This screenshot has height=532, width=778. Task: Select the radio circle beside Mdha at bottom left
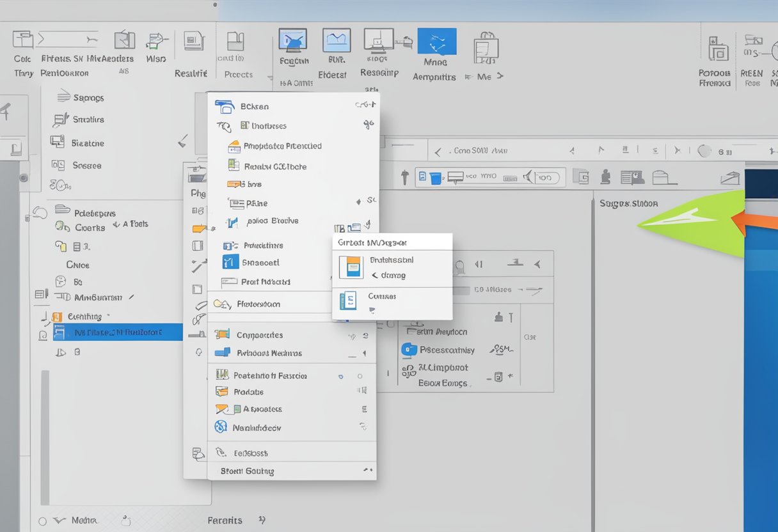42,520
